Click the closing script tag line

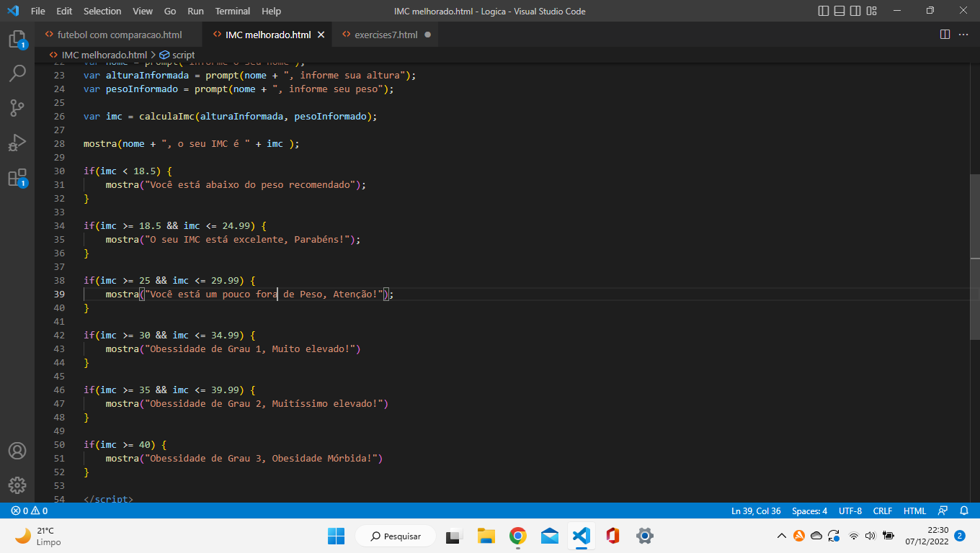(x=108, y=498)
